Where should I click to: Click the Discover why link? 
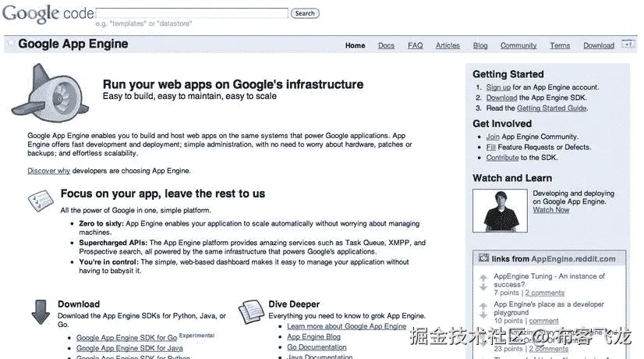(x=48, y=171)
